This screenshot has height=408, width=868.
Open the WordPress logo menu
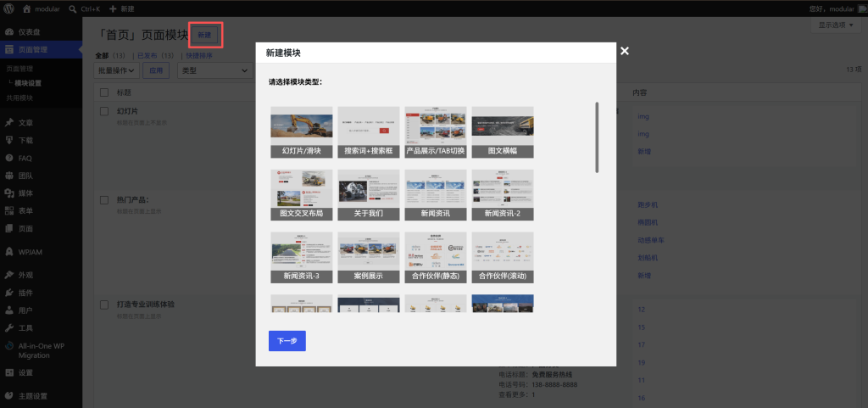click(9, 8)
